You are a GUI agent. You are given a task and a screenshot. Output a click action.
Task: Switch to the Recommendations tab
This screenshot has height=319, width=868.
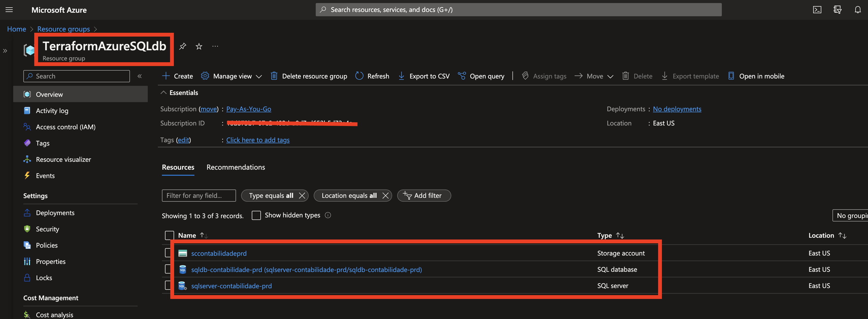[236, 167]
